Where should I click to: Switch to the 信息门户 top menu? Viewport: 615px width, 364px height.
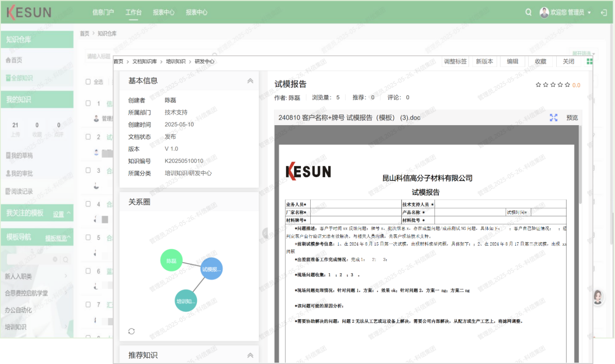click(103, 13)
